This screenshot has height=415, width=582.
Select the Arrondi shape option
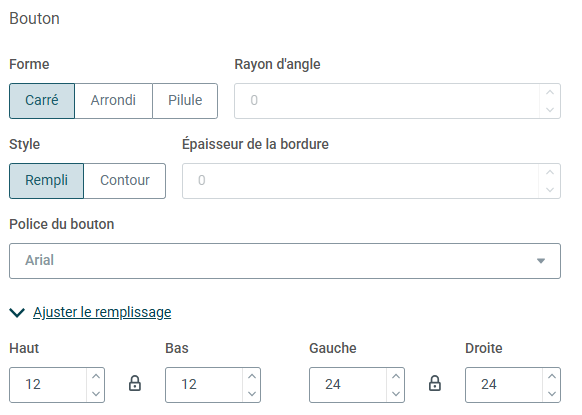pyautogui.click(x=113, y=101)
